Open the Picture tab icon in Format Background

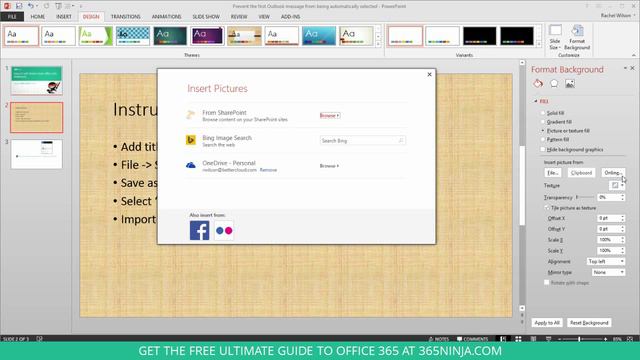click(570, 84)
